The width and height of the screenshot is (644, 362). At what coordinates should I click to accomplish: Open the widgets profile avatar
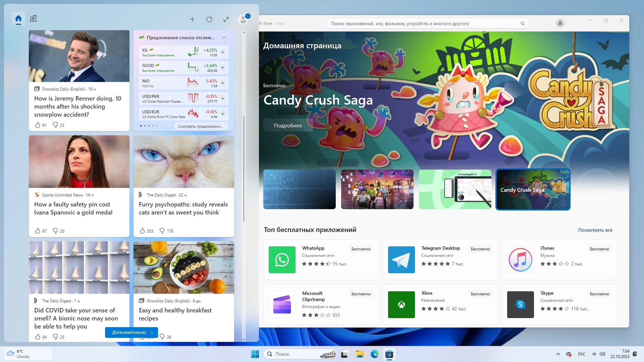tap(244, 19)
